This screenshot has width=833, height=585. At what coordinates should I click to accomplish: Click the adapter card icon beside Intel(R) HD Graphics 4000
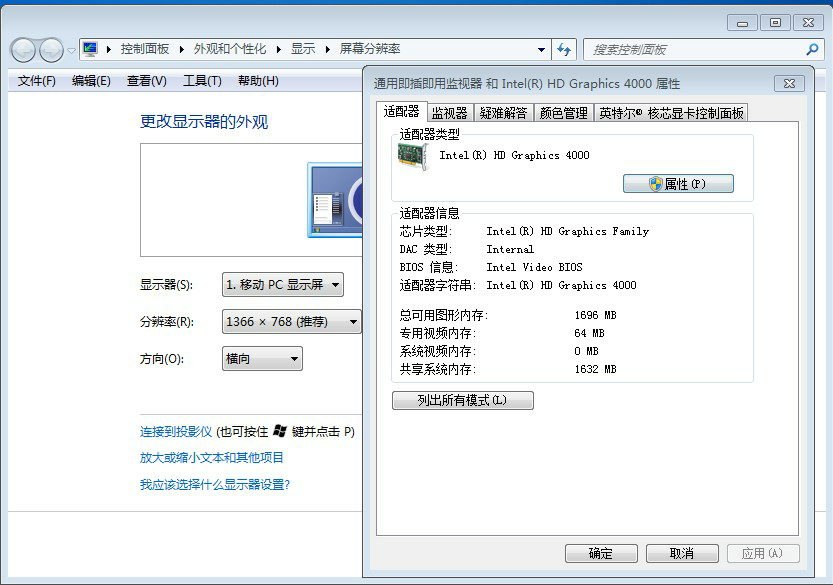pos(413,157)
